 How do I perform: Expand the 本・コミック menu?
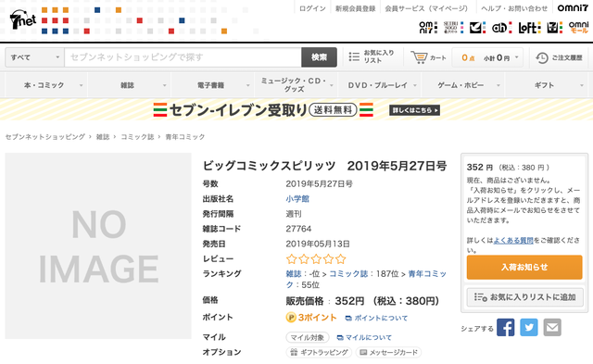click(46, 85)
